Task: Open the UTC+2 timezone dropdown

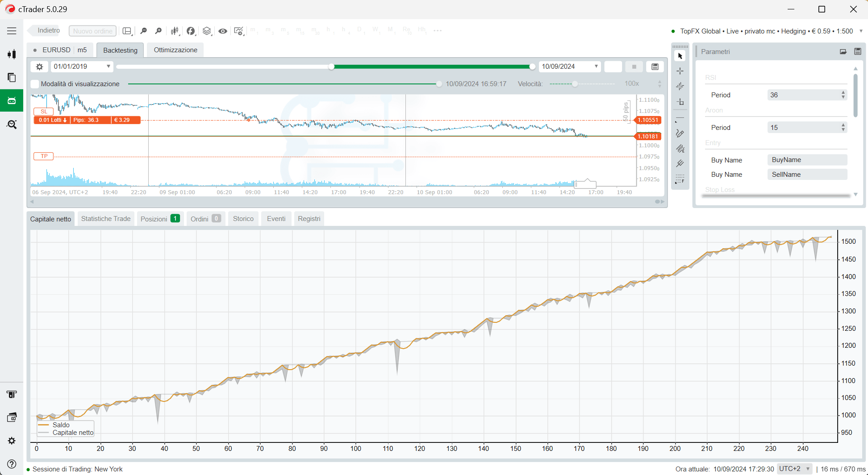Action: point(794,469)
